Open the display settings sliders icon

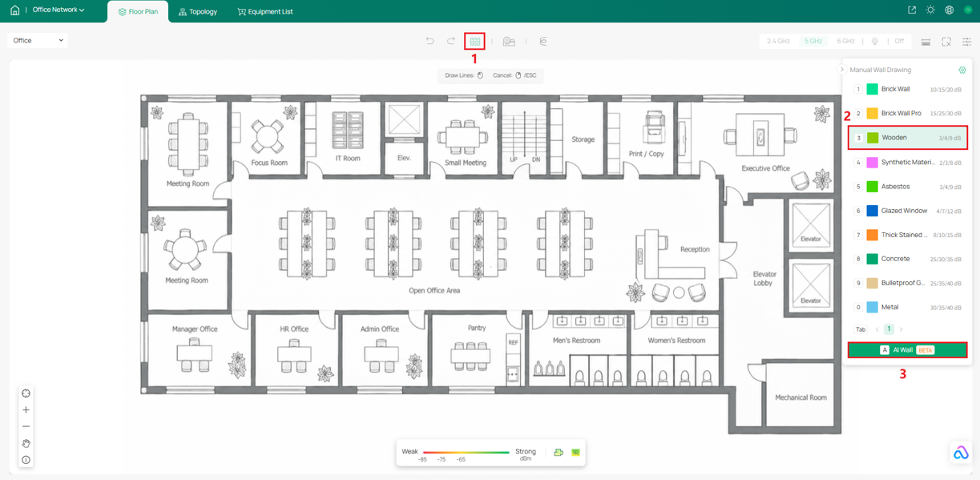(967, 42)
